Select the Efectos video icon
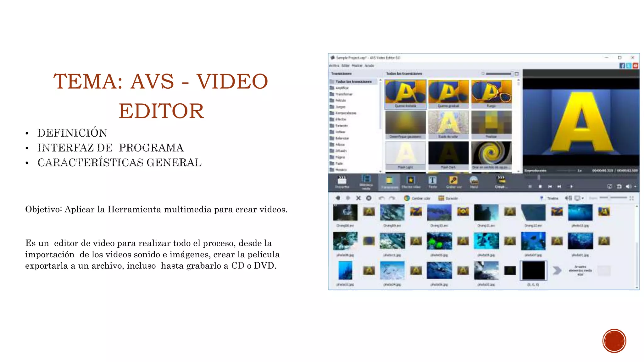644x362 pixels. click(x=410, y=181)
